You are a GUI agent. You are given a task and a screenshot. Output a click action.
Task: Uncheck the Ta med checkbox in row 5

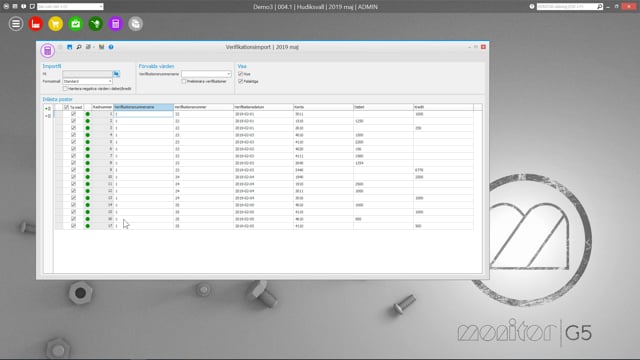73,142
